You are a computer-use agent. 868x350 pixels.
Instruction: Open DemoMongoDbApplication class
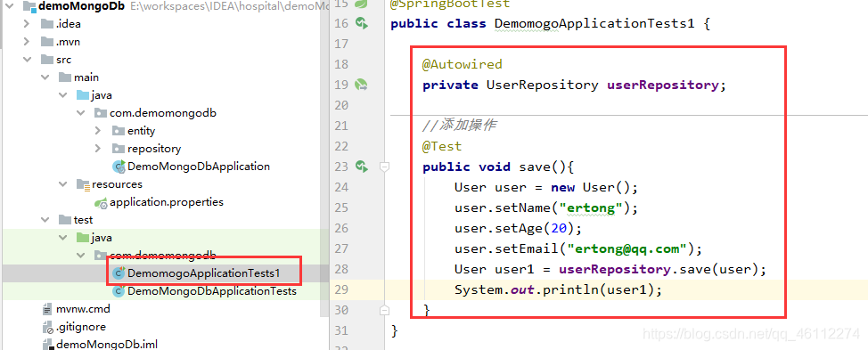pos(199,167)
